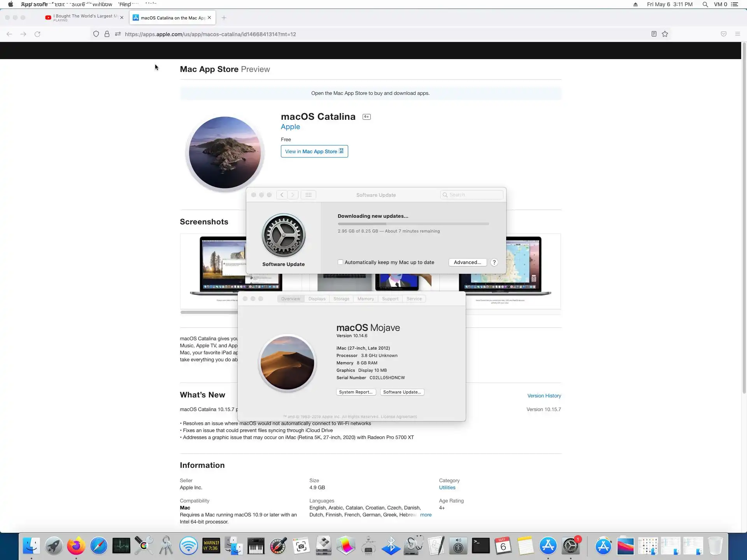Viewport: 747px width, 560px height.
Task: Click the Pocket save icon
Action: click(723, 34)
